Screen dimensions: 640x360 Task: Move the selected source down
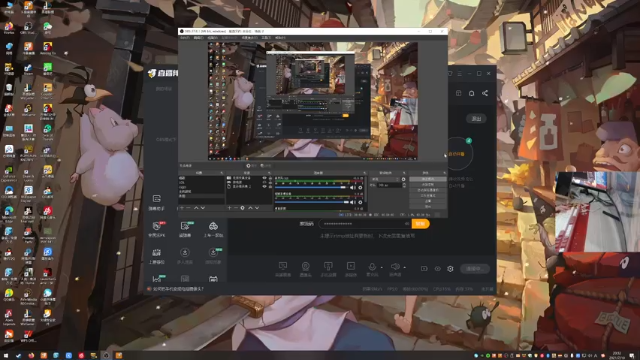point(257,208)
